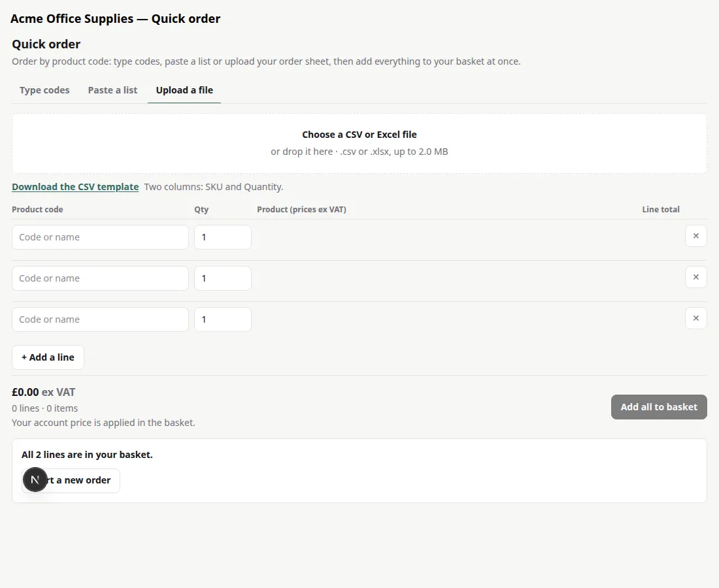This screenshot has height=588, width=719.
Task: Focus the third Code or name field
Action: (x=100, y=319)
